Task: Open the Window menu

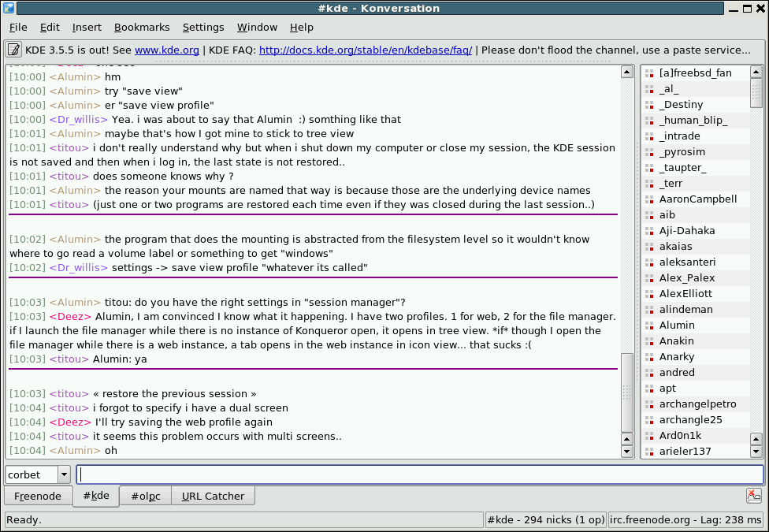Action: (x=257, y=28)
